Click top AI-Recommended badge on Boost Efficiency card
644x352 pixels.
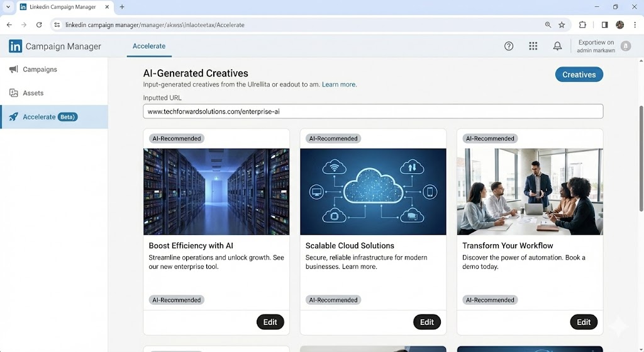177,139
